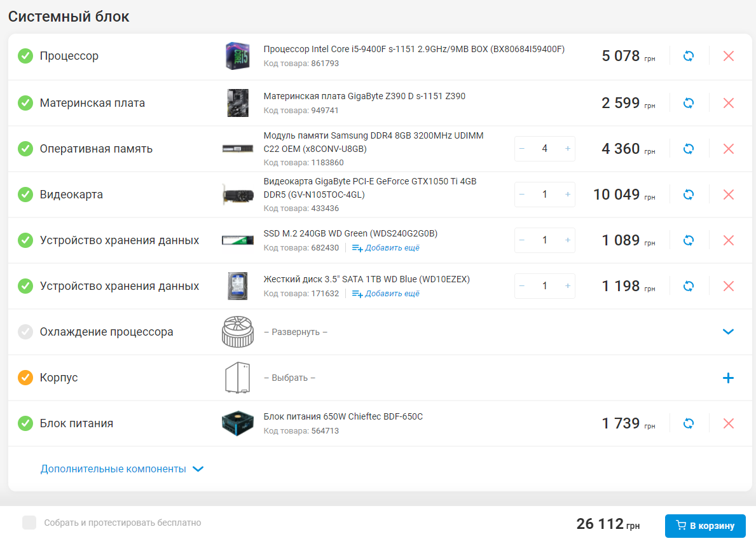Click Добавить ещё next to WD Blue disk
This screenshot has height=541, width=756.
386,294
